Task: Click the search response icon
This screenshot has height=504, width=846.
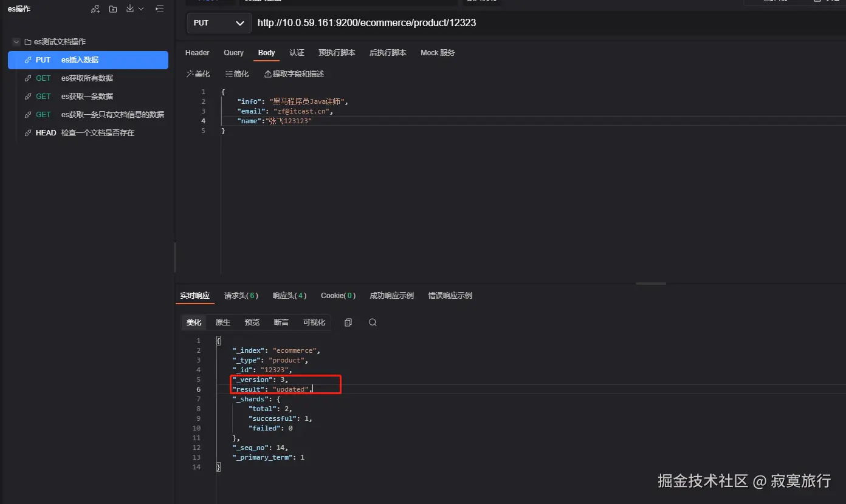Action: click(x=373, y=322)
